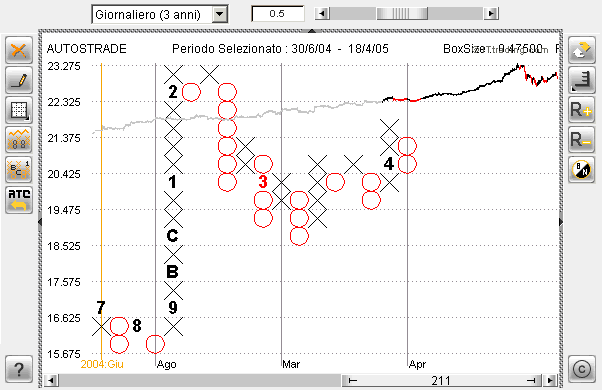The width and height of the screenshot is (602, 390).
Task: Click the copyright C button
Action: tap(581, 369)
